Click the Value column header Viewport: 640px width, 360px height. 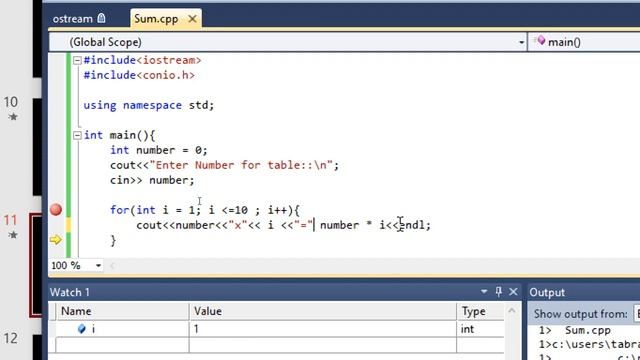(x=322, y=311)
